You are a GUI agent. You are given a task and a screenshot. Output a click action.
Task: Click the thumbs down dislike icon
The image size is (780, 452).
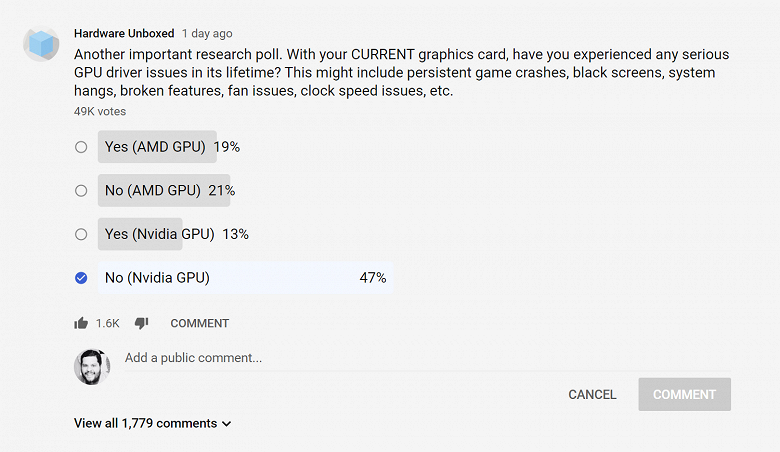point(141,323)
